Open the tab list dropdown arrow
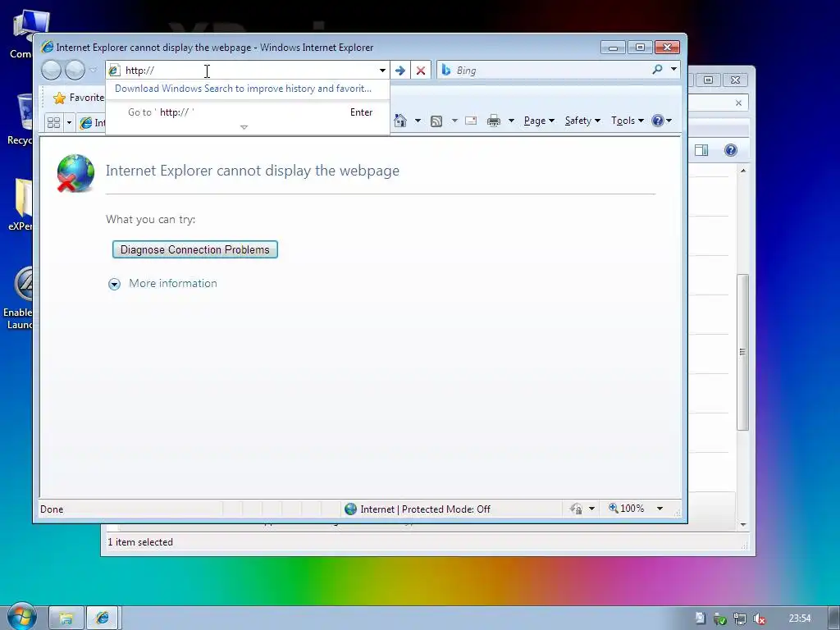This screenshot has width=840, height=630. [x=69, y=123]
